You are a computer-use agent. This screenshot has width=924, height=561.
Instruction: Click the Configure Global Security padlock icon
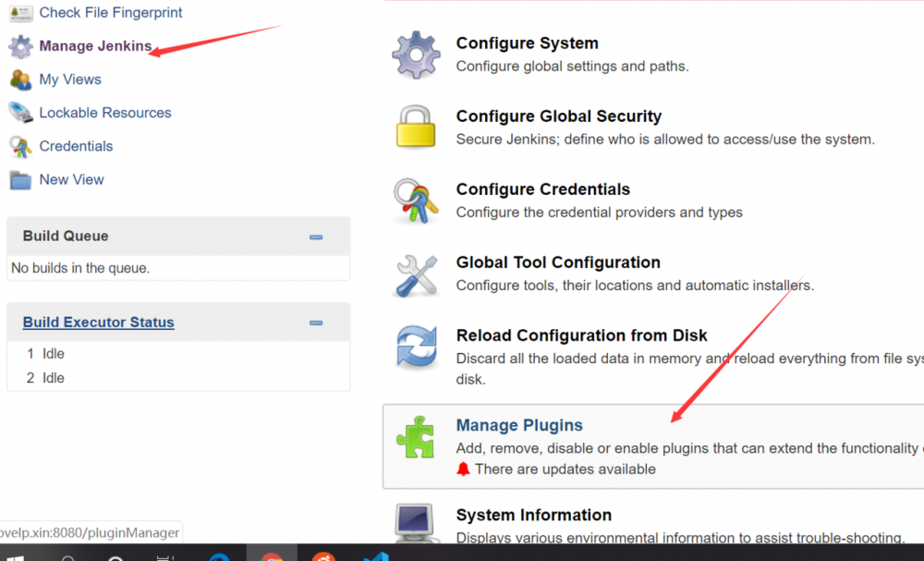pyautogui.click(x=416, y=128)
